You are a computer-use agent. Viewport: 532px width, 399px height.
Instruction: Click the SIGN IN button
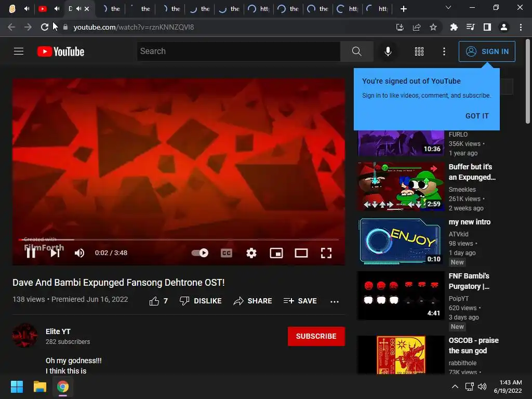click(487, 51)
